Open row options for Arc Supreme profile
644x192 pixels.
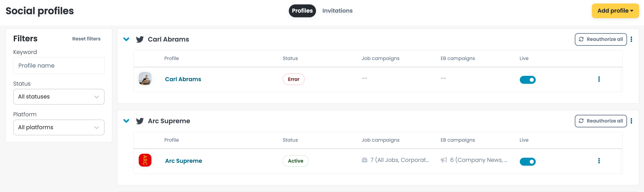coord(599,161)
